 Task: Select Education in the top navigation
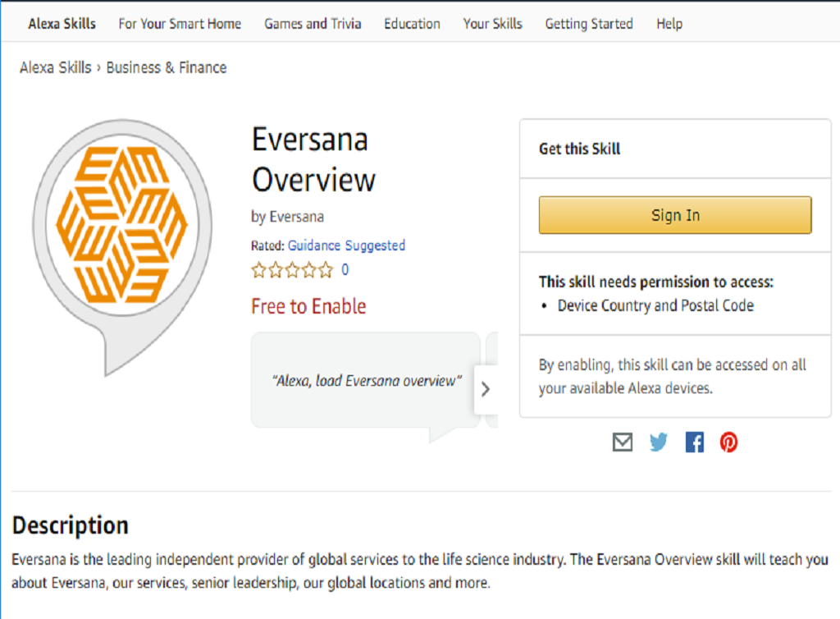412,24
